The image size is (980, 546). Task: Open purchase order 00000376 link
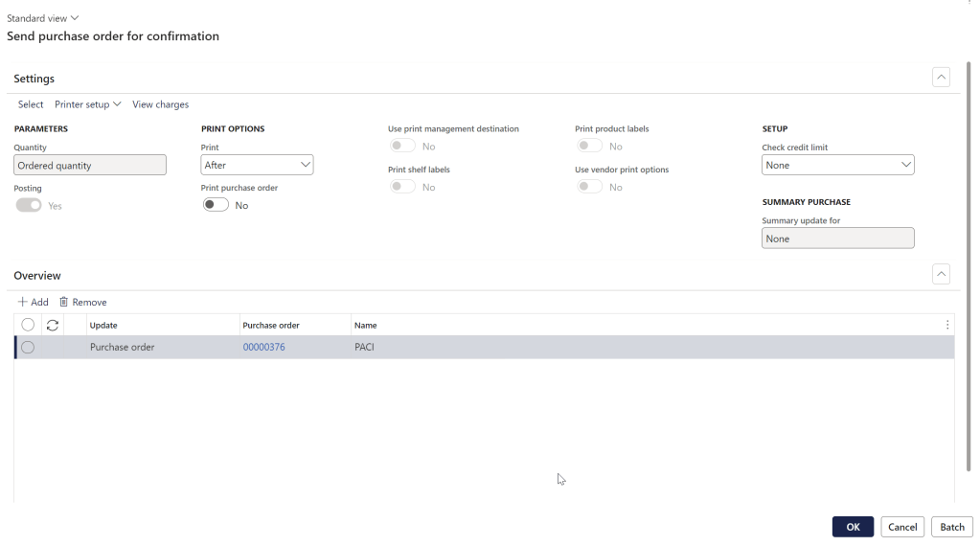263,347
